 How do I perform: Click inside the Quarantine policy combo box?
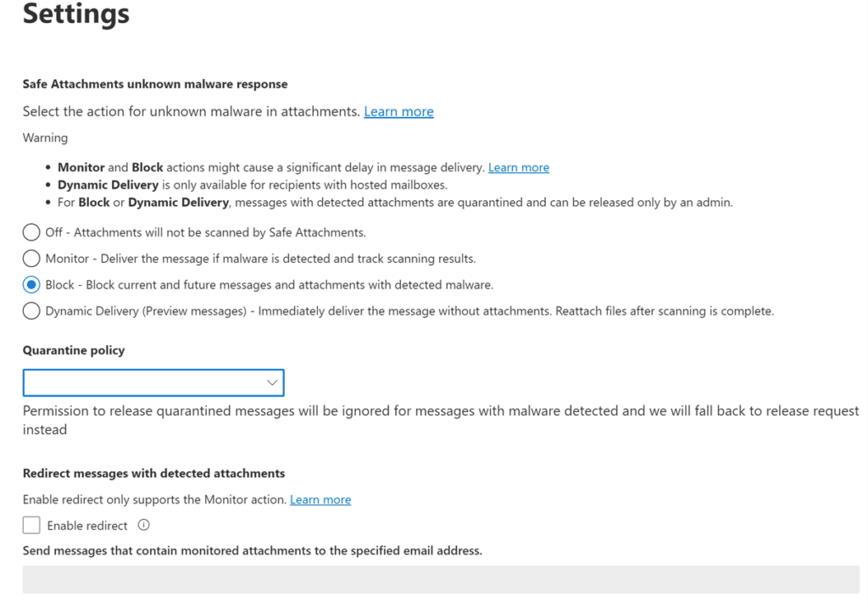pyautogui.click(x=144, y=383)
